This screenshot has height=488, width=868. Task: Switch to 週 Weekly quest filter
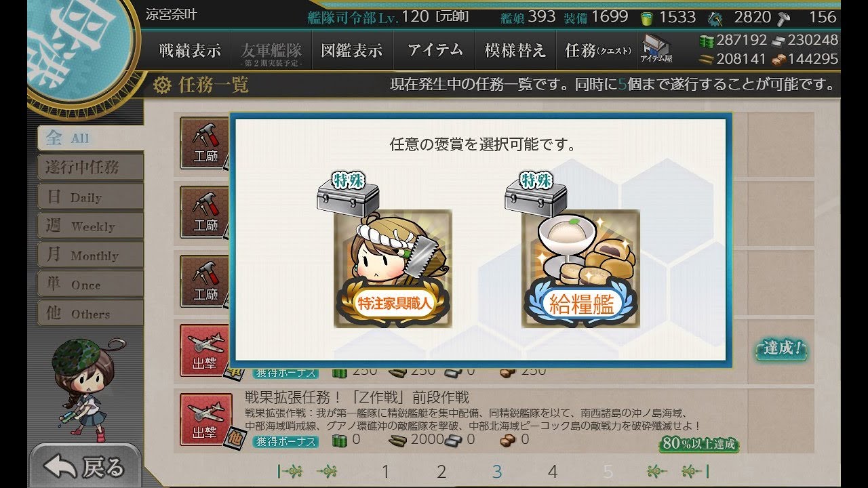click(90, 226)
